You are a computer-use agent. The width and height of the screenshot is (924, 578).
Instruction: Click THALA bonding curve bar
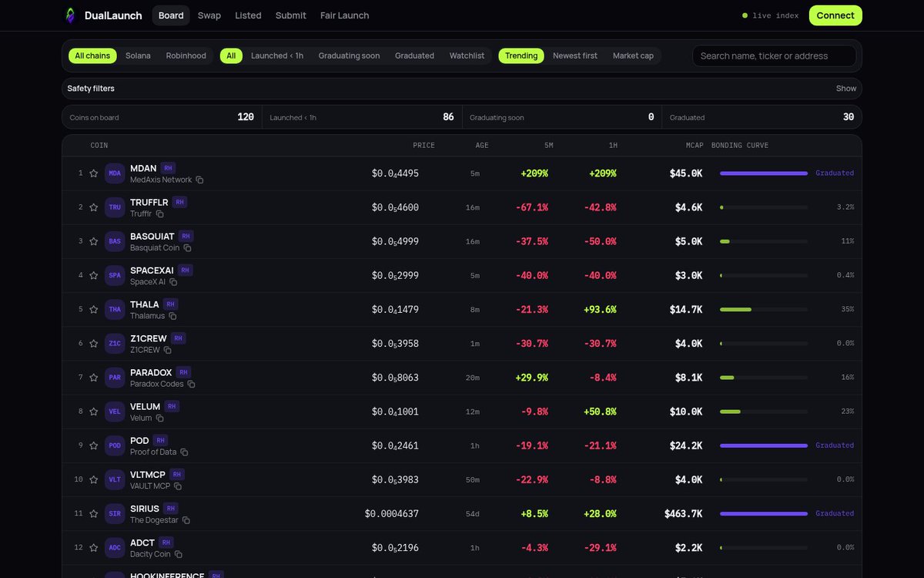point(764,309)
